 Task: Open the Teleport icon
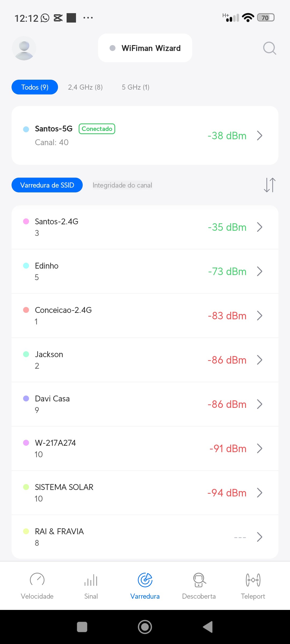pyautogui.click(x=253, y=580)
